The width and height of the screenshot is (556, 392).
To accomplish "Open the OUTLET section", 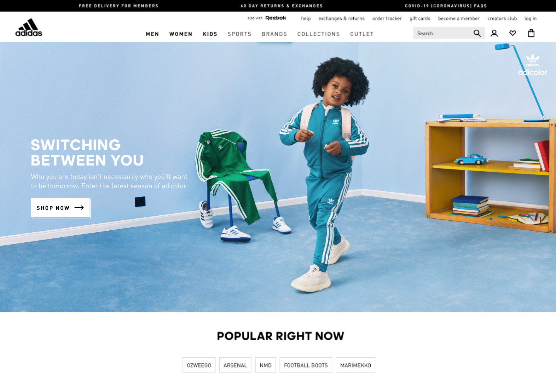I will (362, 34).
